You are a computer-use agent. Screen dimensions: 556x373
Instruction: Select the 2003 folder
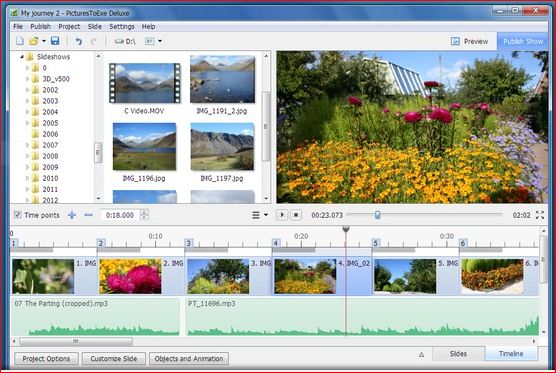click(50, 101)
